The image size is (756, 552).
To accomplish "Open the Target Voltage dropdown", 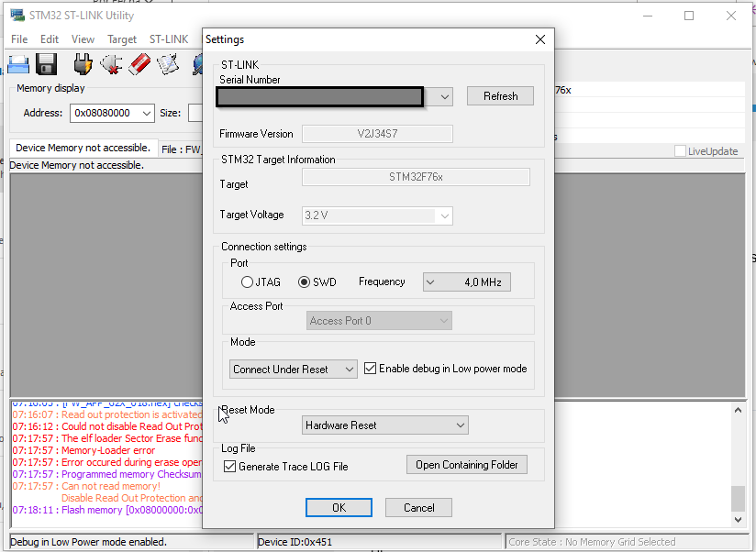I will (x=445, y=215).
